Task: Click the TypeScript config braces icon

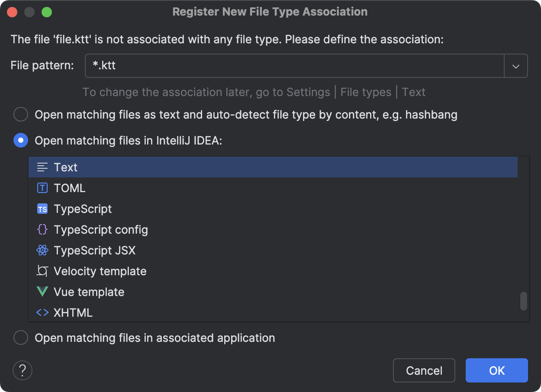Action: click(x=42, y=229)
